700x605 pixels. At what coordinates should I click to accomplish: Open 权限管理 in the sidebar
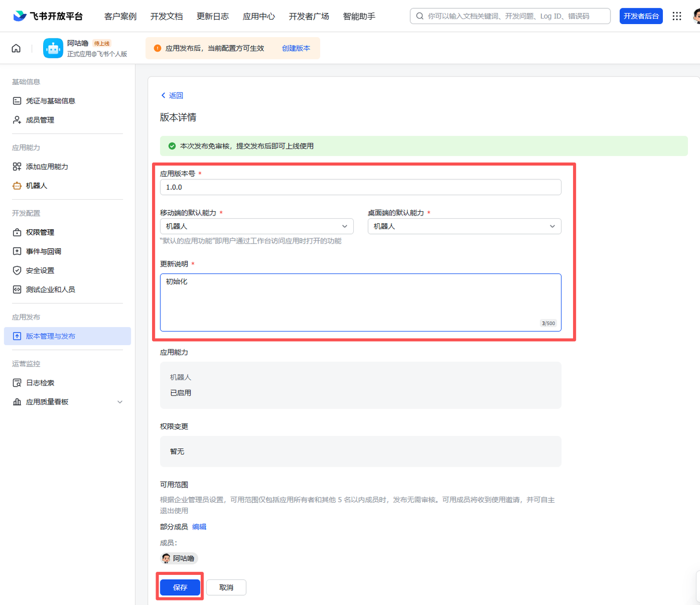(40, 232)
